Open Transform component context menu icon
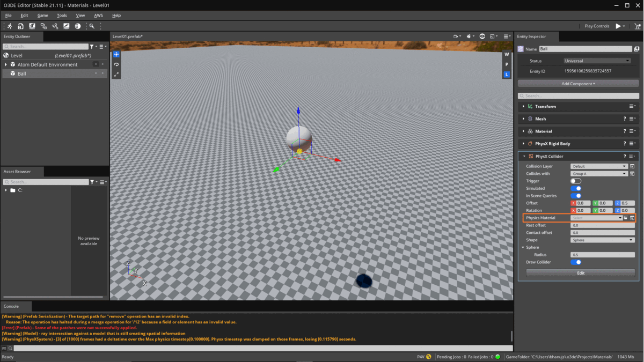Image resolution: width=644 pixels, height=362 pixels. [633, 107]
